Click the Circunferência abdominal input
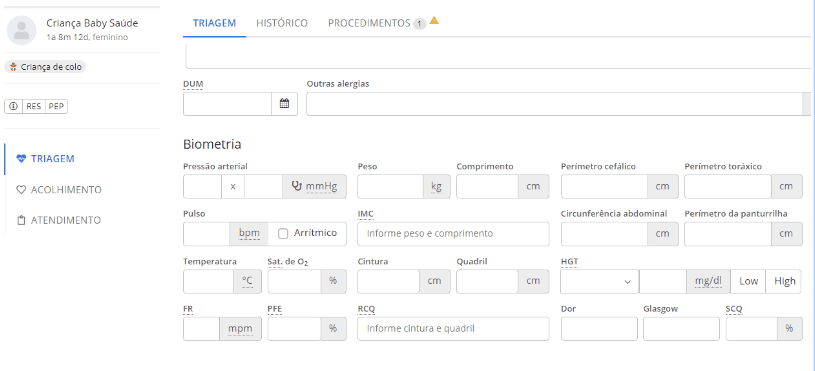 coord(604,234)
